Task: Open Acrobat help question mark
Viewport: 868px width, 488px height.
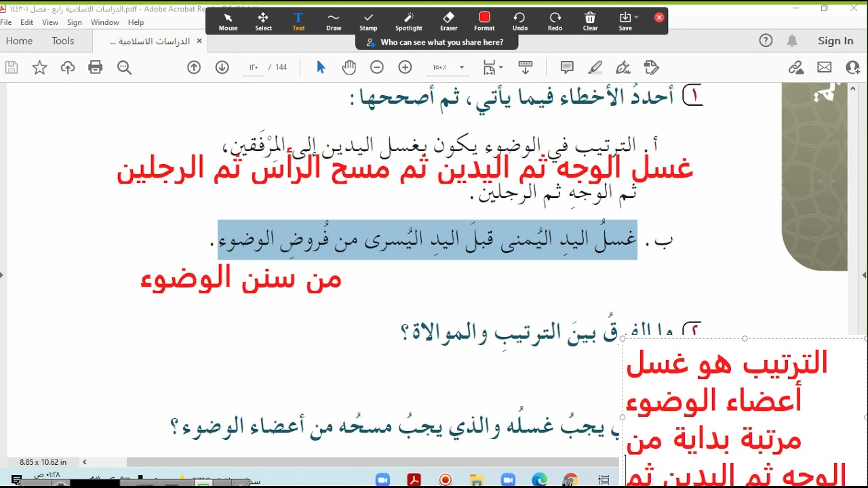Action: point(766,41)
